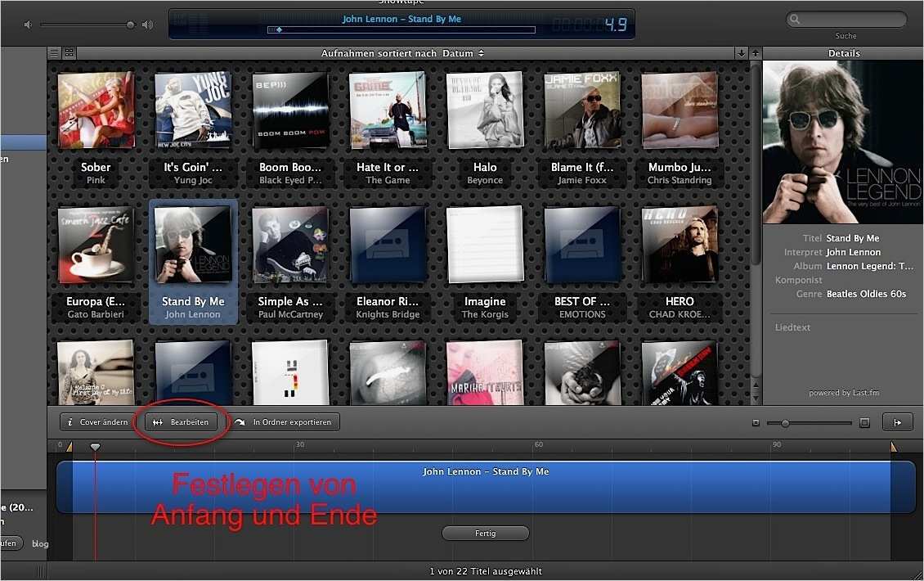Click the elapsed time display
The height and width of the screenshot is (581, 924).
point(590,25)
